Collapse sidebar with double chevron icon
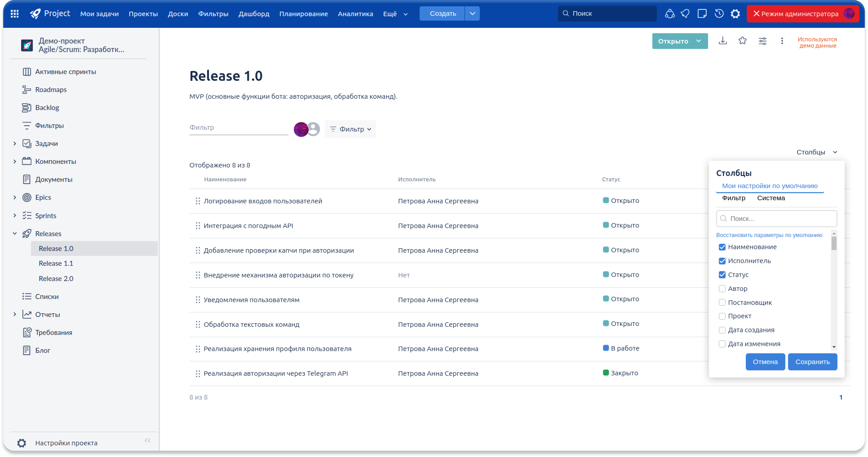Image resolution: width=868 pixels, height=457 pixels. point(147,440)
